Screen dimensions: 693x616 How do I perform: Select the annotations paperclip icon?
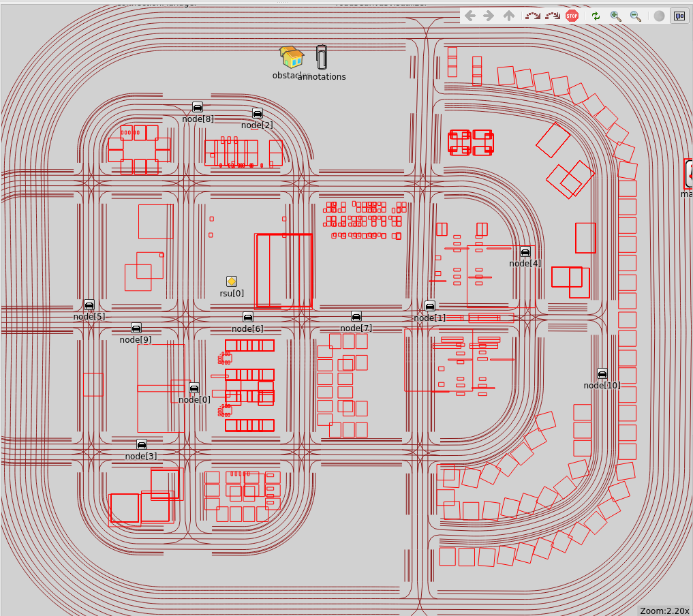pyautogui.click(x=322, y=57)
